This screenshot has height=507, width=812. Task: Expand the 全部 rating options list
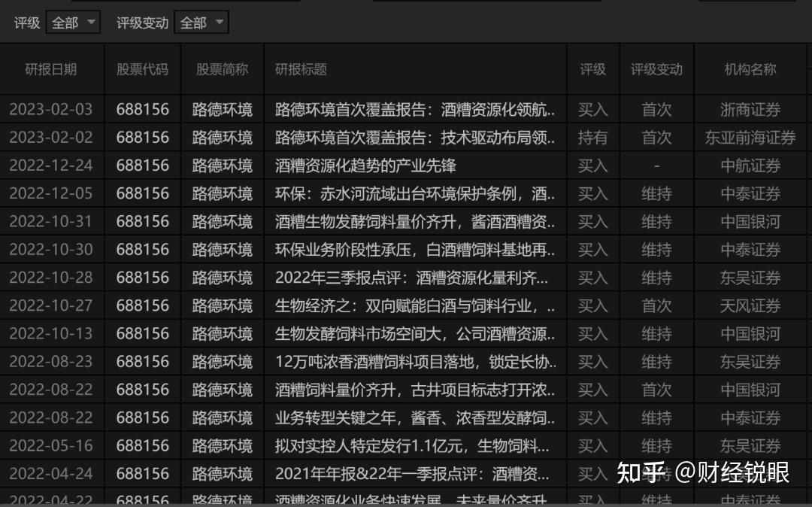[x=73, y=22]
